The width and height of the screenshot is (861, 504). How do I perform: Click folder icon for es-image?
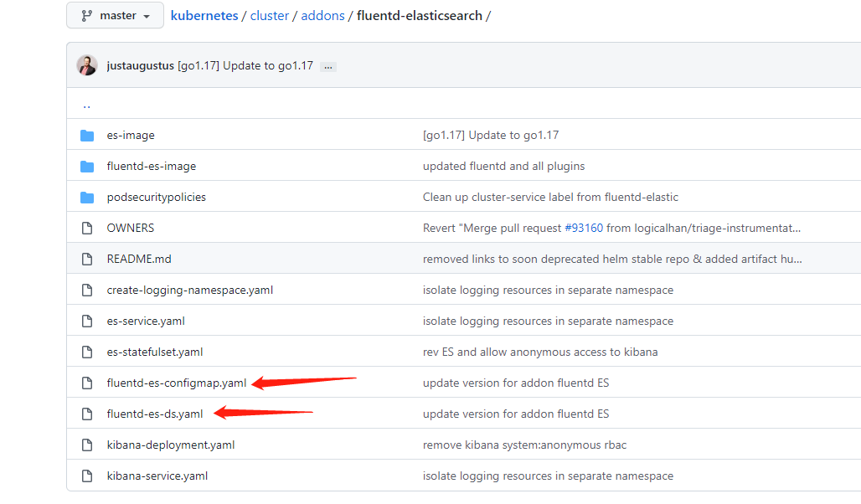tap(87, 136)
